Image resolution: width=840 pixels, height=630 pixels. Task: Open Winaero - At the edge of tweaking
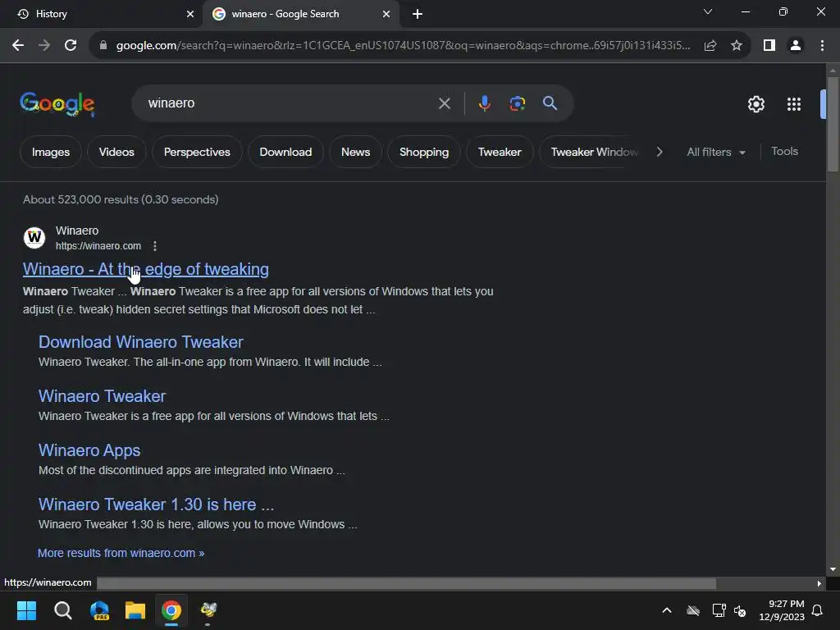(x=146, y=269)
